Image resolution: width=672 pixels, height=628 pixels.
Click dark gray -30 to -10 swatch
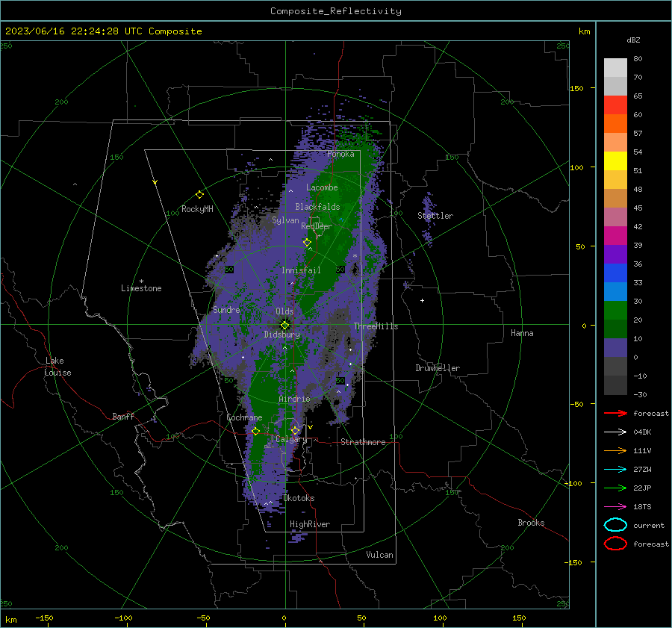[x=615, y=385]
